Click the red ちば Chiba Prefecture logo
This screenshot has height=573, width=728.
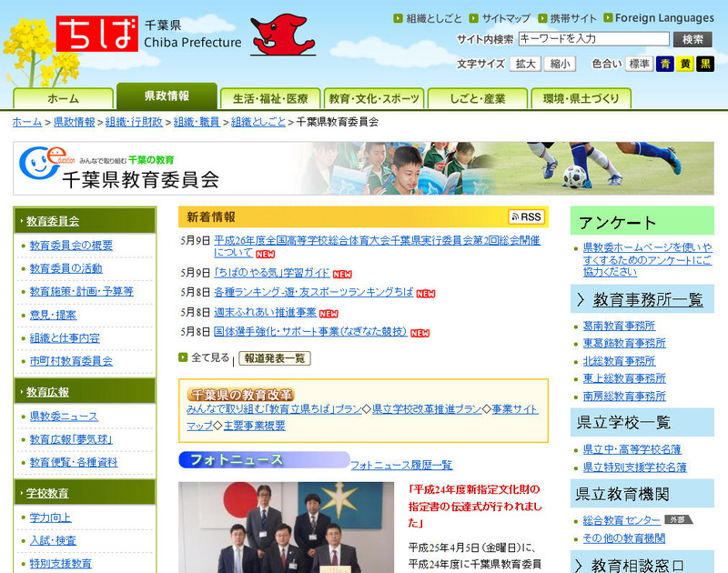(96, 34)
